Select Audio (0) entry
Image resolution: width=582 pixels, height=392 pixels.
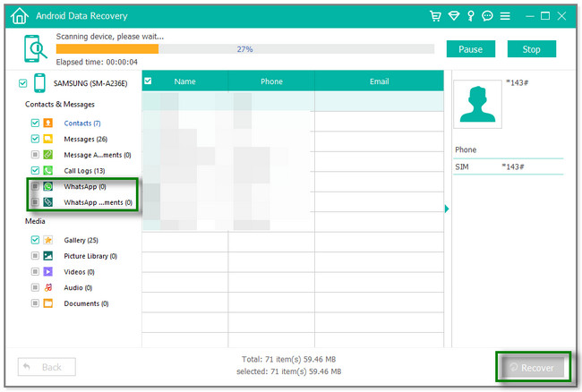tap(78, 288)
